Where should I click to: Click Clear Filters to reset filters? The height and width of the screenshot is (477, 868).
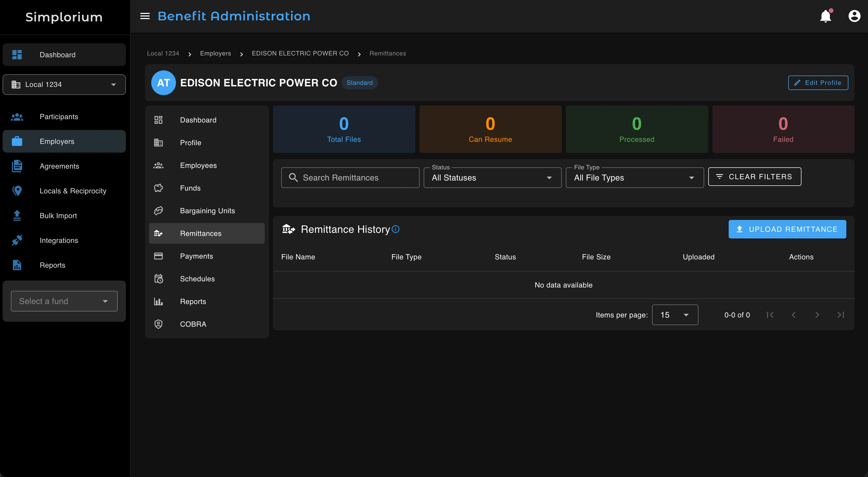(x=754, y=176)
